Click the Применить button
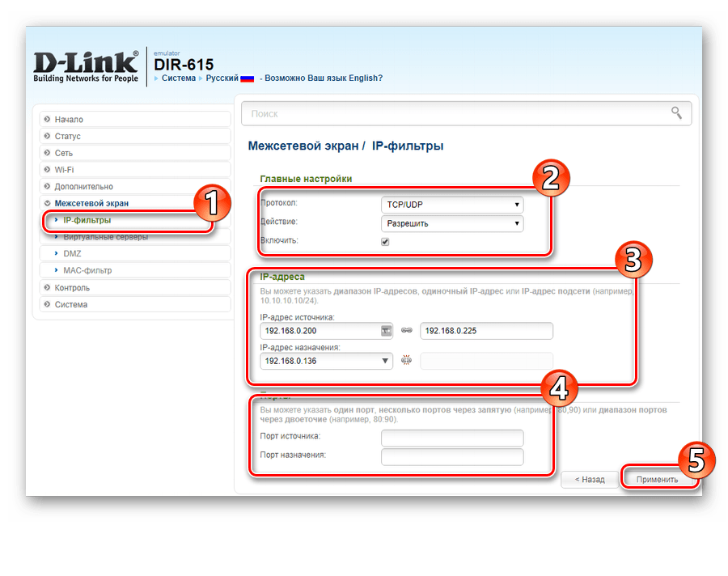Image resolution: width=728 pixels, height=576 pixels. pos(657,480)
